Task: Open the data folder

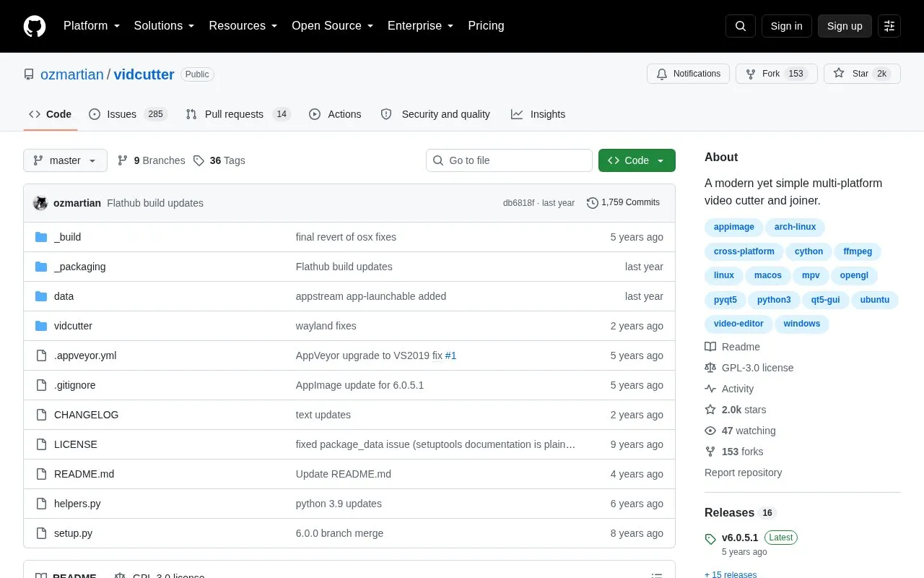Action: [64, 296]
